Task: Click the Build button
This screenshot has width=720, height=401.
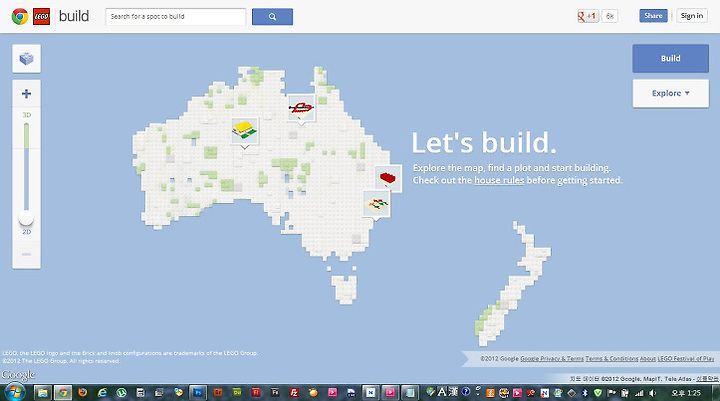Action: click(x=670, y=58)
